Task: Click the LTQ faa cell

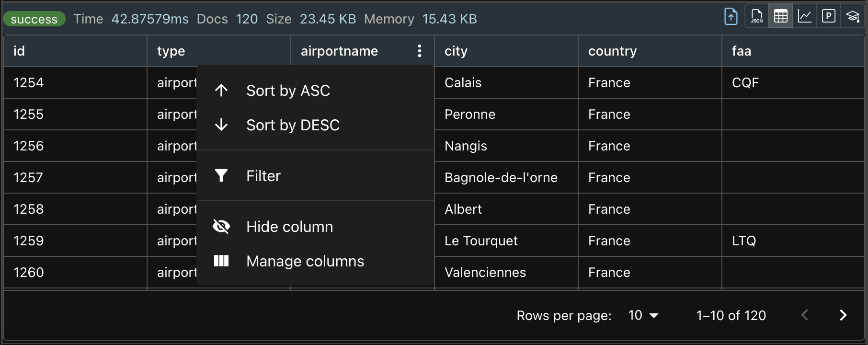Action: 793,241
